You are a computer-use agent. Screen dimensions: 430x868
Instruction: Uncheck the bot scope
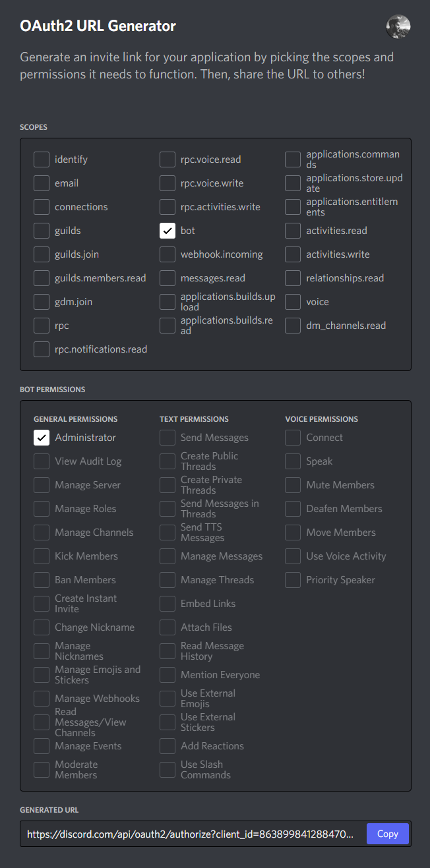coord(167,230)
